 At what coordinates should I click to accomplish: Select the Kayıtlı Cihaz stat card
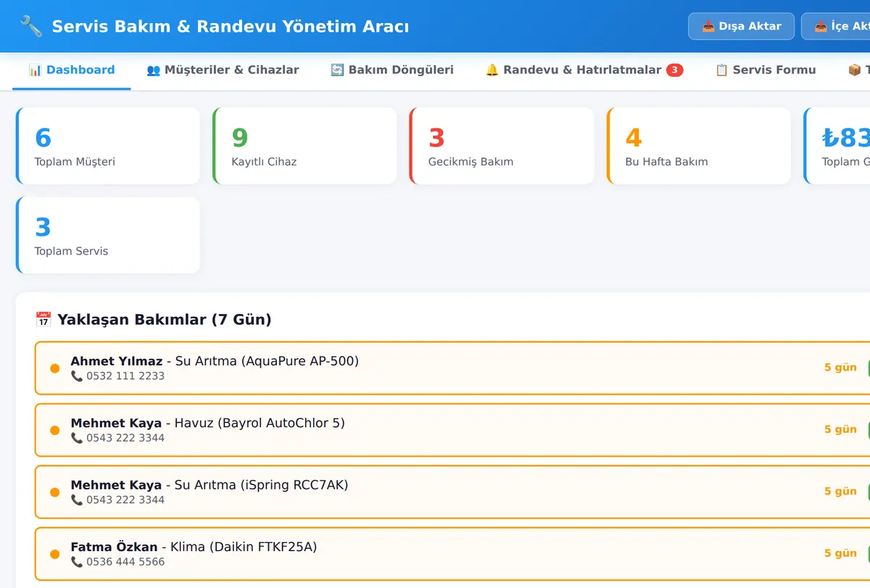click(304, 146)
